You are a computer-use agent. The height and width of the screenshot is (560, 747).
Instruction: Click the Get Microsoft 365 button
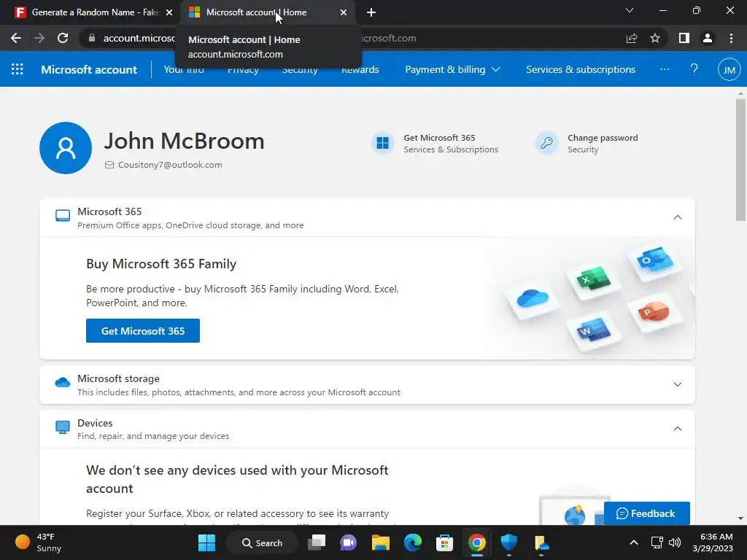143,330
